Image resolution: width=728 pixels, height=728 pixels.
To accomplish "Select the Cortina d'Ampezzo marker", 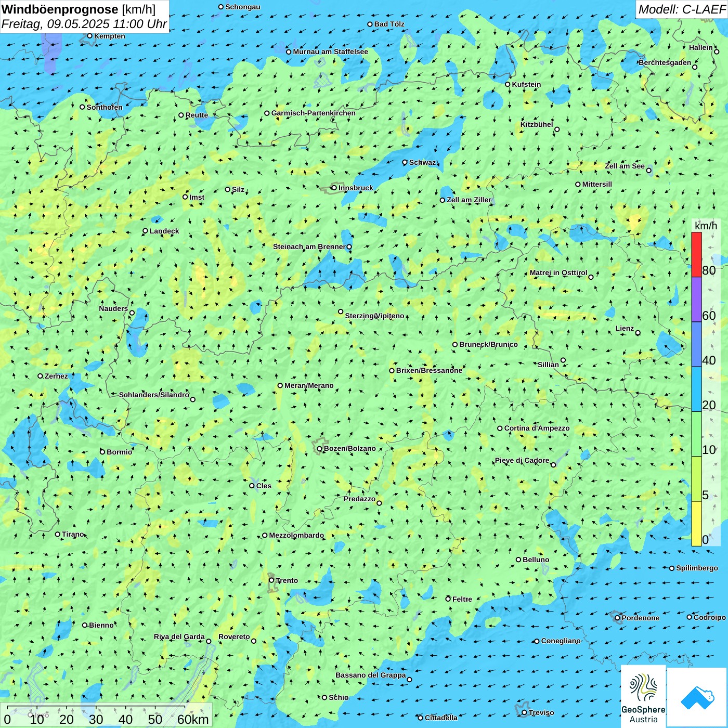I will click(500, 428).
